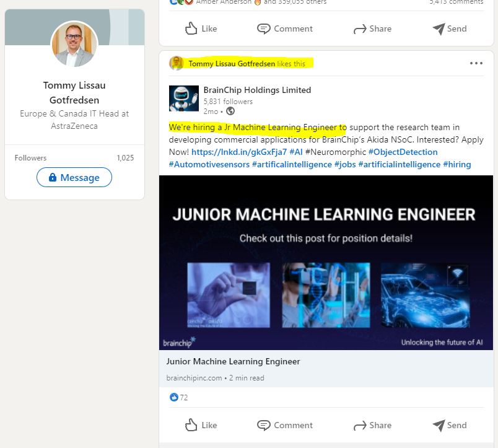This screenshot has width=498, height=448.
Task: Click Share on the top post above BrainChip
Action: point(372,29)
